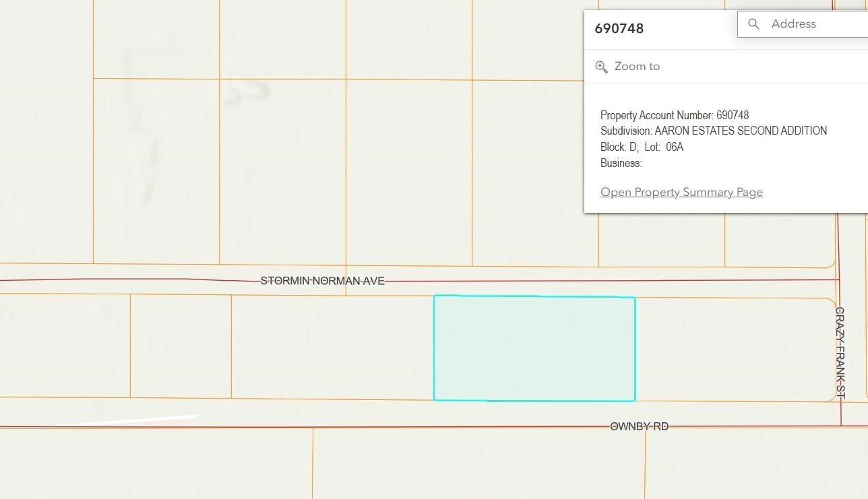Click intersection of Ownby Rd and Crazy Frank St
The height and width of the screenshot is (499, 868).
pyautogui.click(x=840, y=426)
